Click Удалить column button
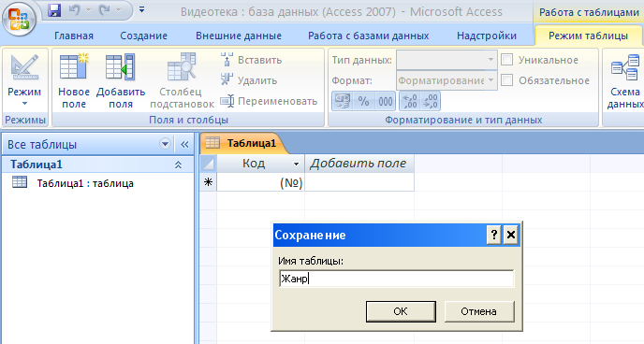 coord(249,80)
